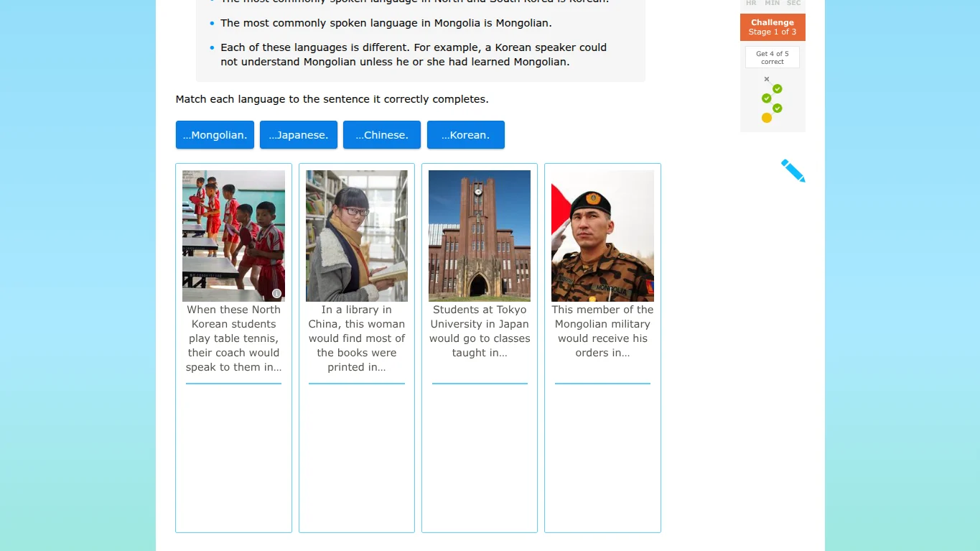Select the drop zone under library in China sentence
This screenshot has width=980, height=551.
pyautogui.click(x=357, y=456)
